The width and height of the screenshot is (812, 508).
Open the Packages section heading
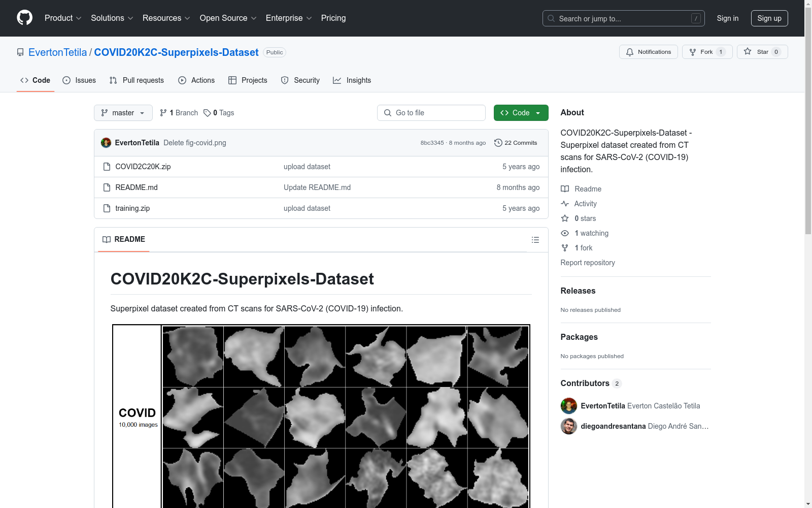tap(579, 337)
